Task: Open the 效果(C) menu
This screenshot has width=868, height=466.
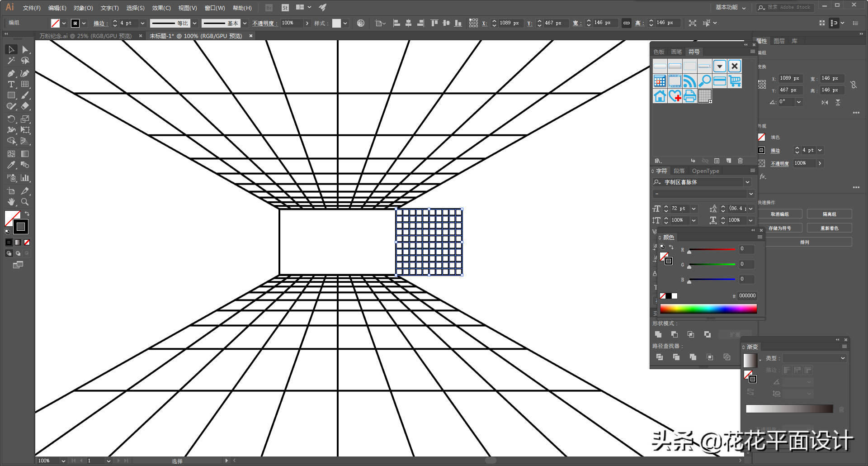Action: point(161,8)
